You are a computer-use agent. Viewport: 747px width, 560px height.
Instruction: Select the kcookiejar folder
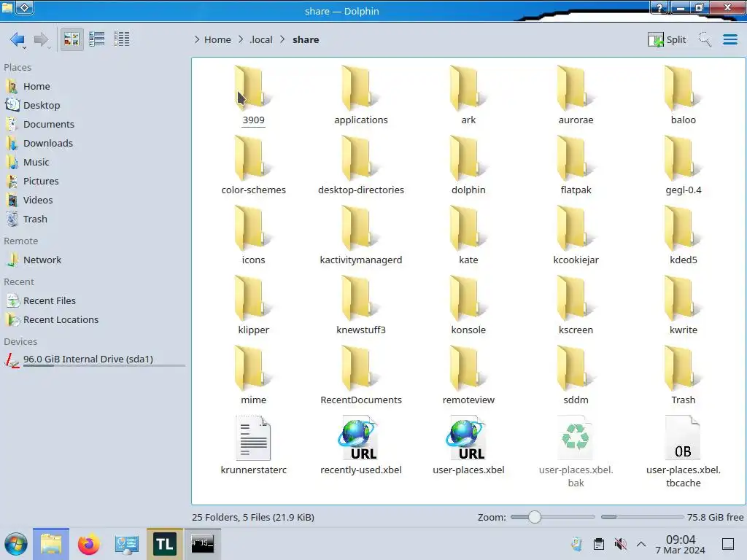[x=576, y=236]
